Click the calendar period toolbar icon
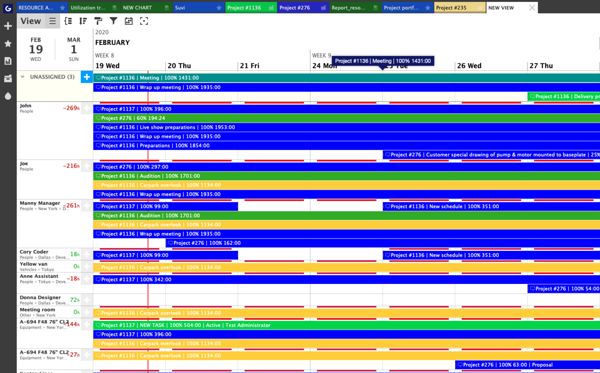The height and width of the screenshot is (373, 600). coord(129,21)
